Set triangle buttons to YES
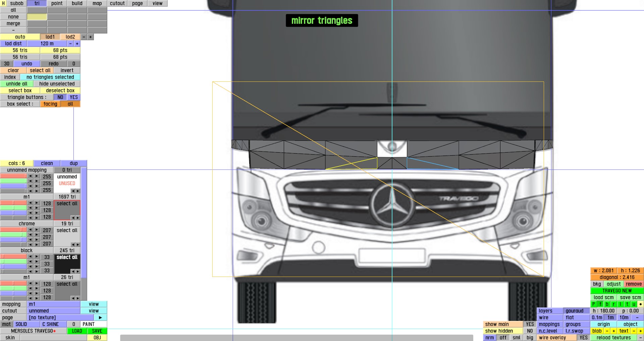The width and height of the screenshot is (644, 341). pos(74,97)
